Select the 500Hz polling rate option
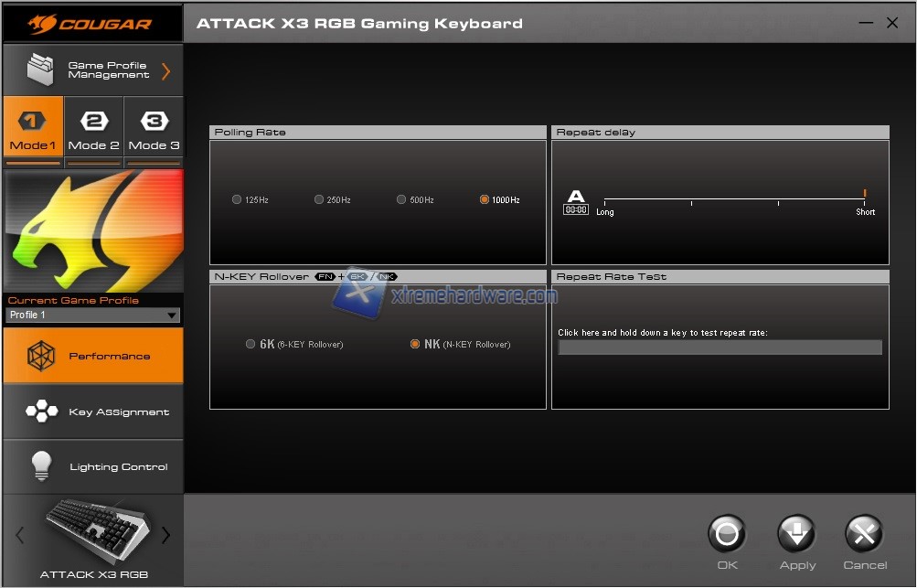 (401, 199)
